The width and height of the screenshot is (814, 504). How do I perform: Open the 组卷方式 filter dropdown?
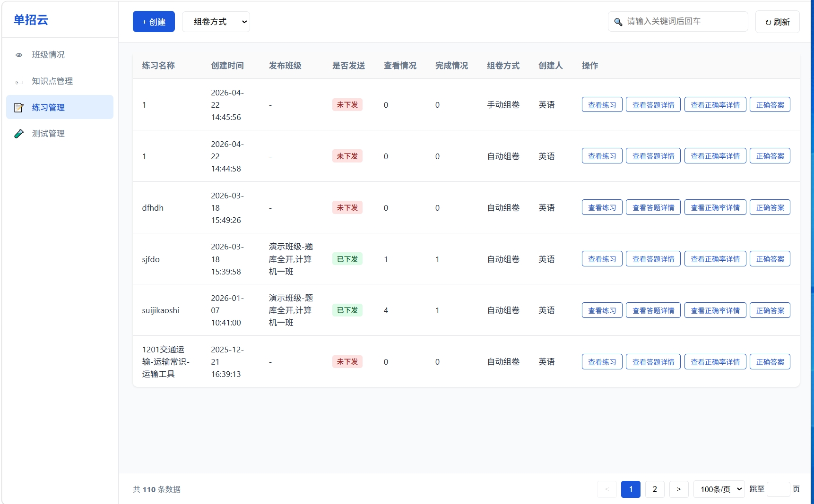coord(216,22)
